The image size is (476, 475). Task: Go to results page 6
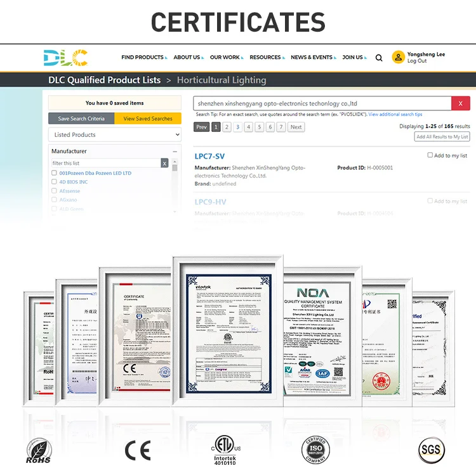(270, 127)
